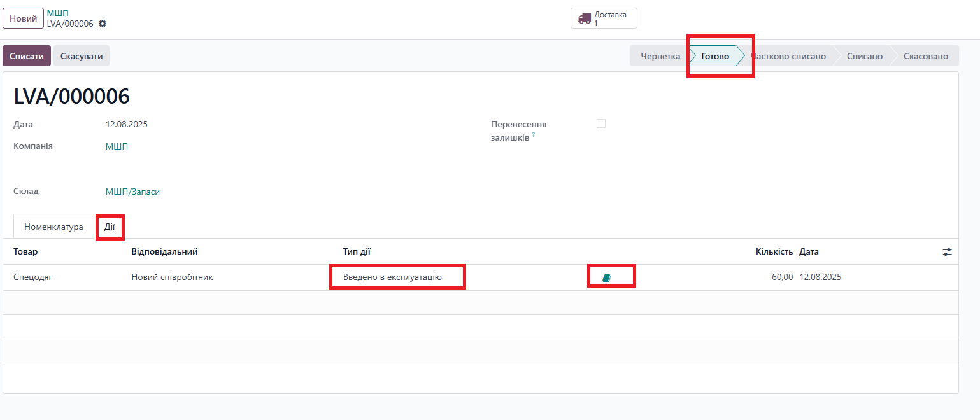Open the МШП/Запаси warehouse link
Viewport: 980px width, 420px height.
pos(132,192)
